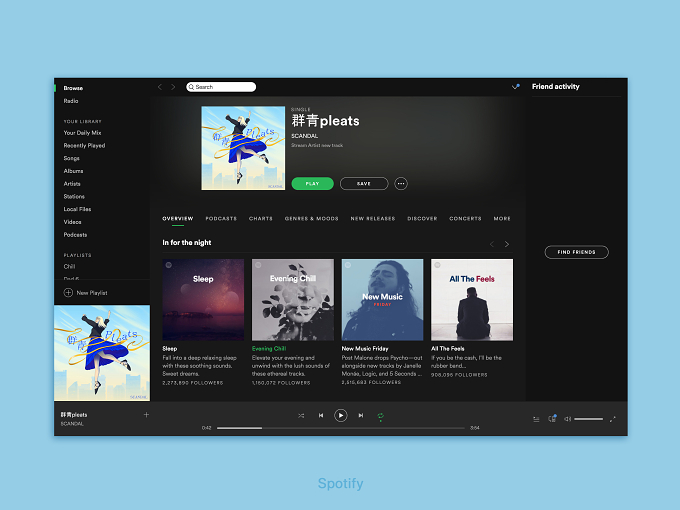
Task: Open the Concerts tab
Action: 465,219
